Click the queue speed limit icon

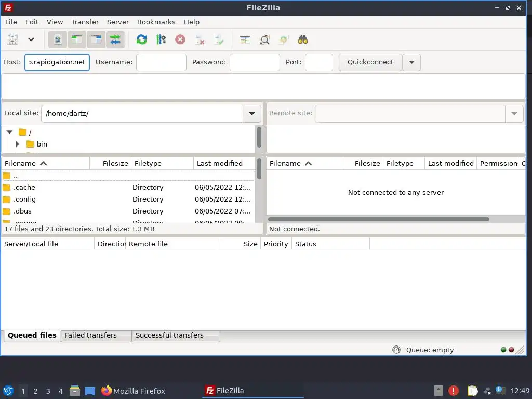(396, 350)
